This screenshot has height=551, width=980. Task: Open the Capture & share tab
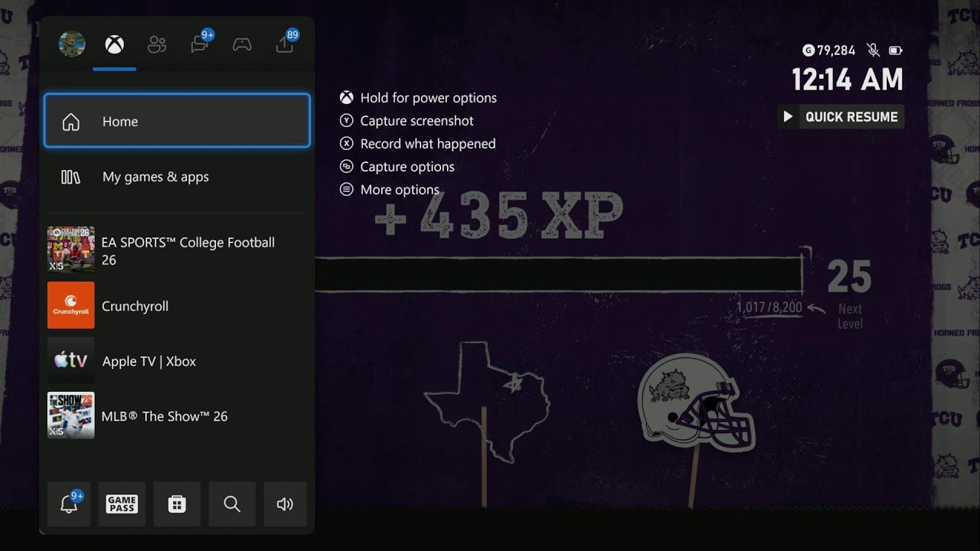(286, 43)
